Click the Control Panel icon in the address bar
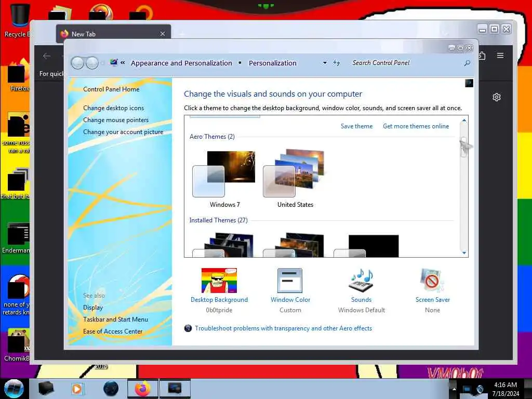The height and width of the screenshot is (399, 532). click(x=114, y=62)
